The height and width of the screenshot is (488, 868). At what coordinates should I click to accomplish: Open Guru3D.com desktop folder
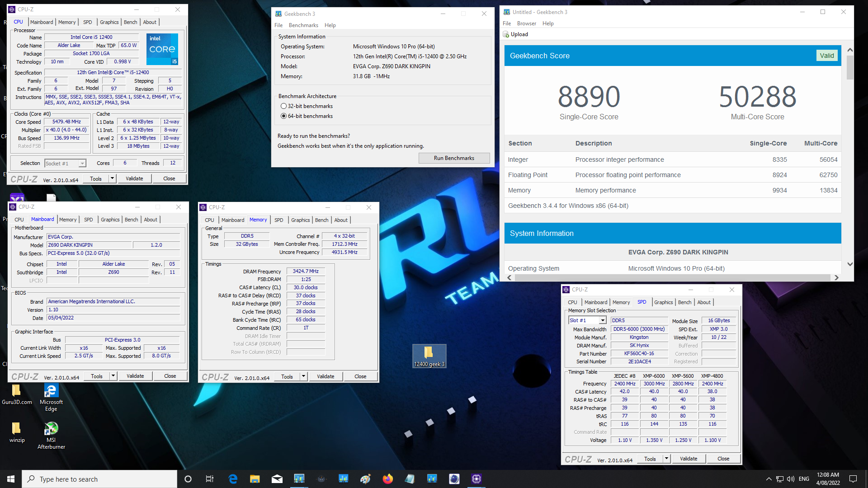click(x=17, y=394)
